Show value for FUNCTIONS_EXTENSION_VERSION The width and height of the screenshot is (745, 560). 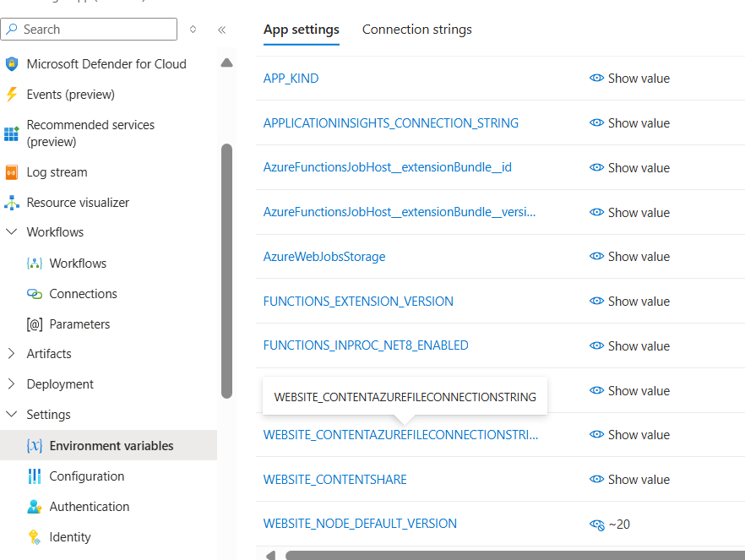tap(629, 302)
